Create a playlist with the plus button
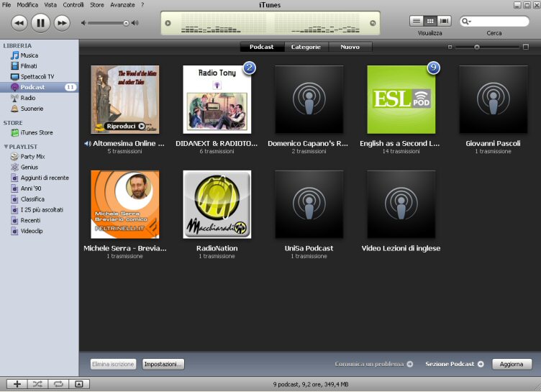The width and height of the screenshot is (541, 392). point(17,384)
